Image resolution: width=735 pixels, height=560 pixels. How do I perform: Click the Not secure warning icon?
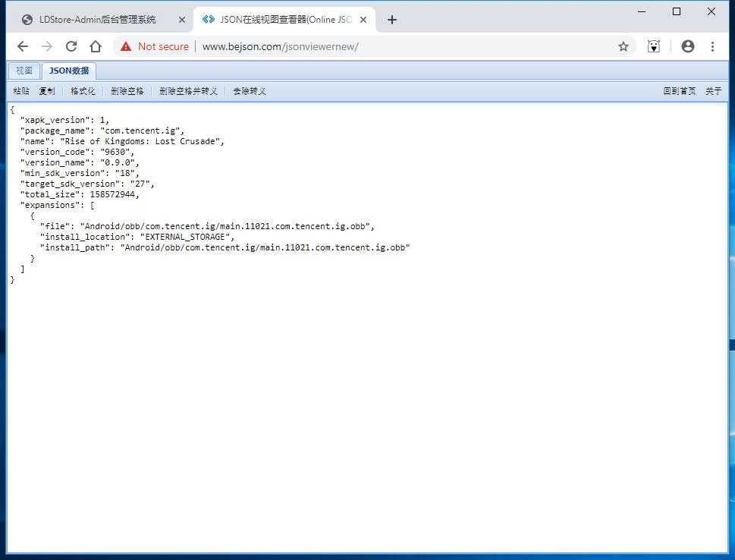(126, 46)
